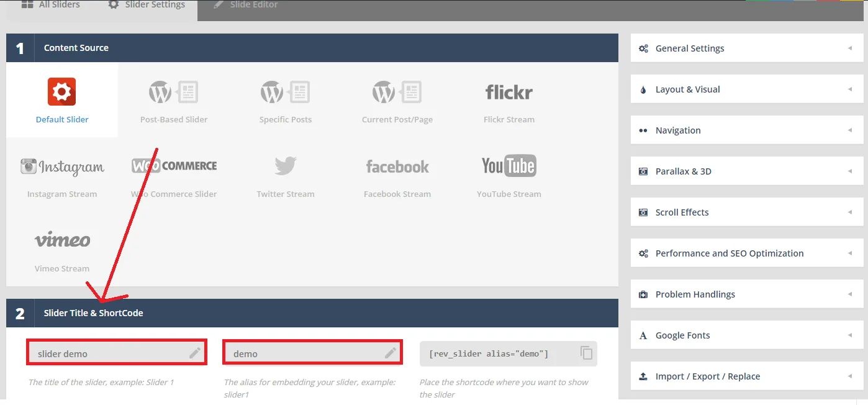Click the Problem Handlings medkit icon

(x=643, y=294)
